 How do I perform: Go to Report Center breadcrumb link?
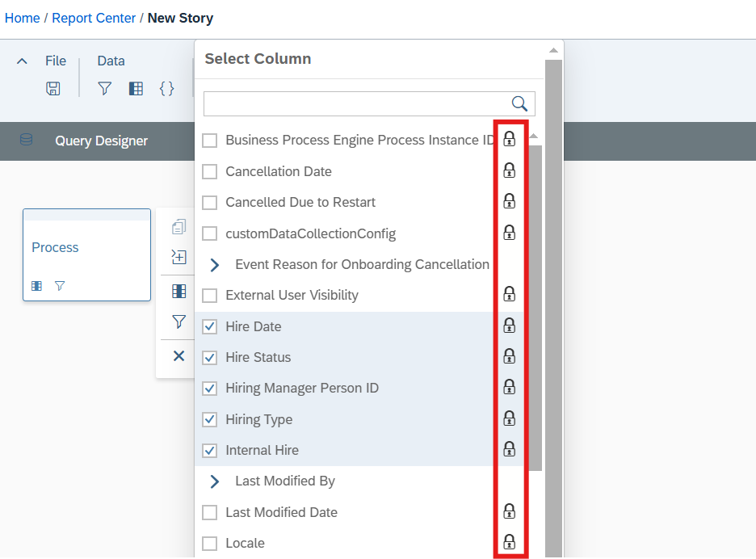[x=94, y=18]
